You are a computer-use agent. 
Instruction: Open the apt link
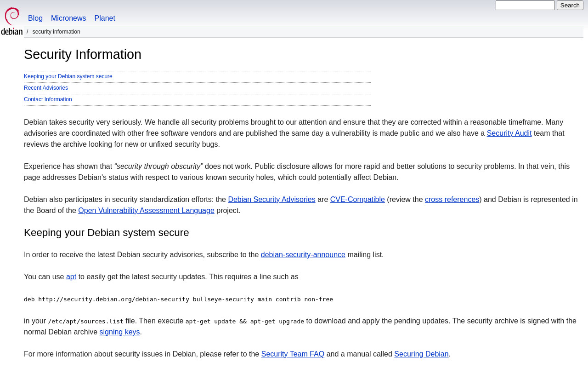pos(71,277)
